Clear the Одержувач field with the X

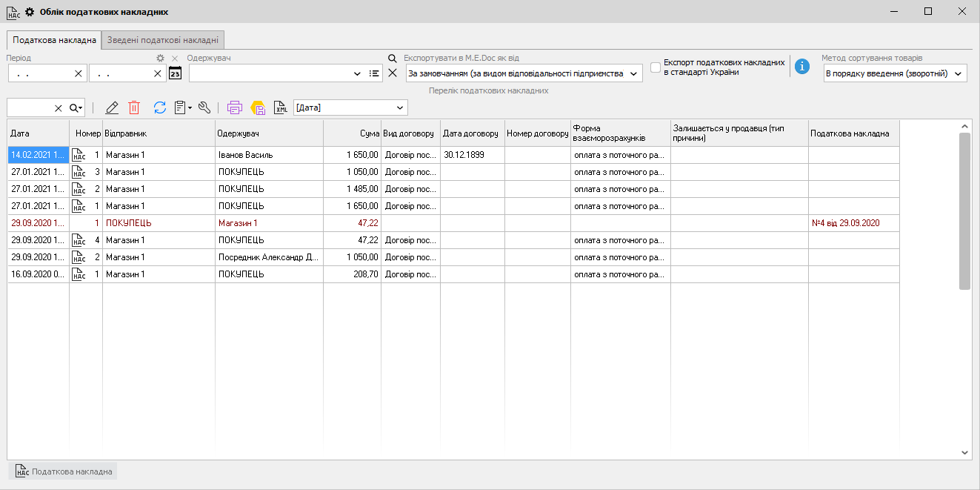pyautogui.click(x=392, y=73)
